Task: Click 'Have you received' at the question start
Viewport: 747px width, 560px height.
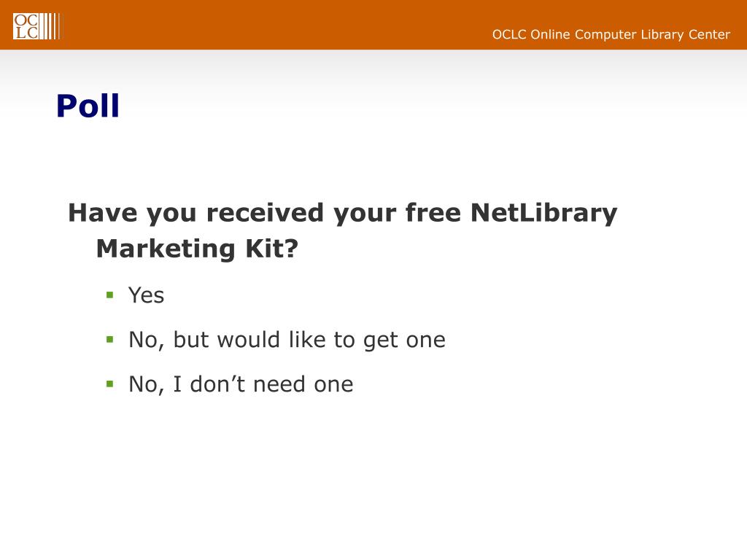Action: [x=196, y=213]
